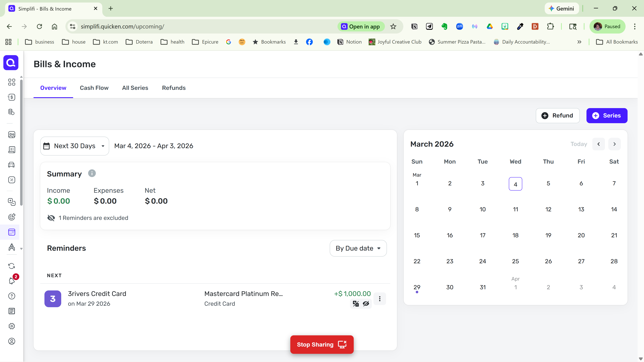Bookmark this page with star icon
644x362 pixels.
(x=393, y=26)
